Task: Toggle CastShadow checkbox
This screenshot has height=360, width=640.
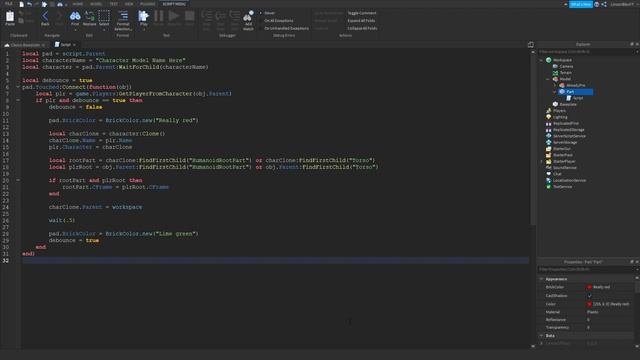Action: pos(589,296)
